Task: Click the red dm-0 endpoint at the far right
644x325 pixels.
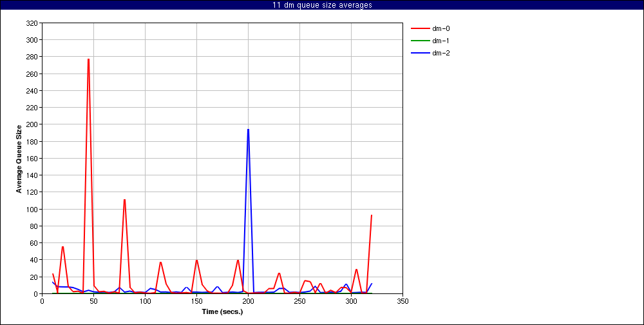Action: pyautogui.click(x=372, y=215)
